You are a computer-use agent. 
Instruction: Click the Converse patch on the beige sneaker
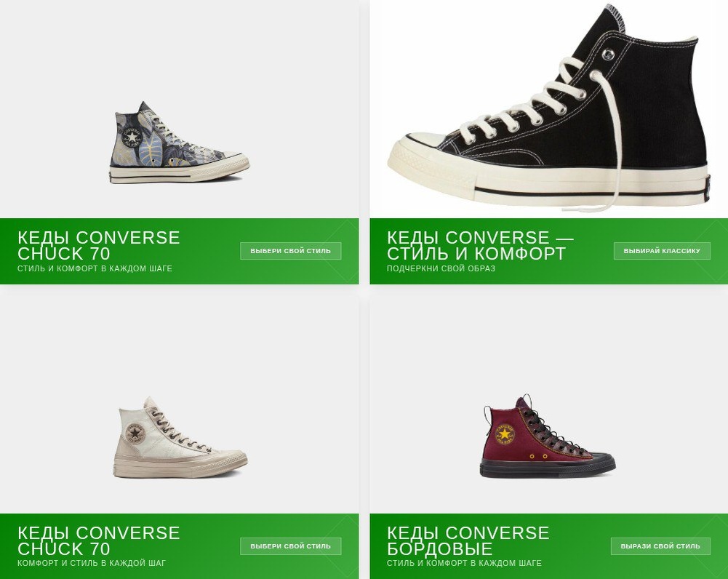coord(135,434)
